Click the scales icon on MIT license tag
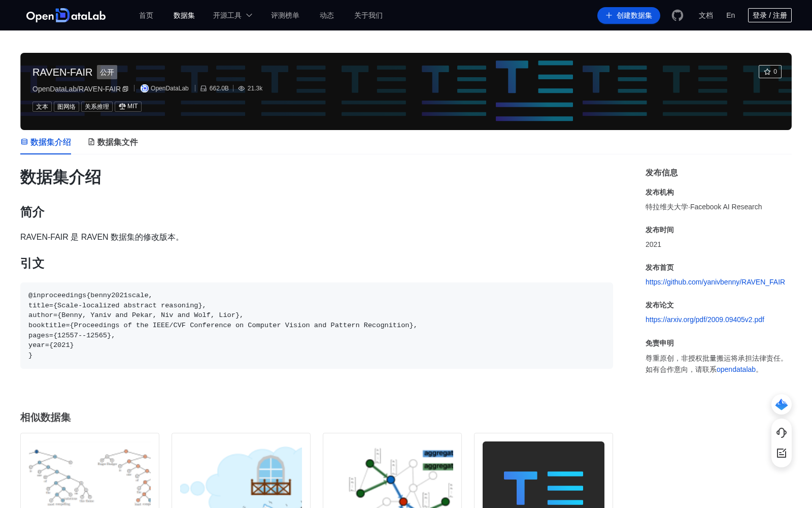The width and height of the screenshot is (812, 508). (x=122, y=107)
